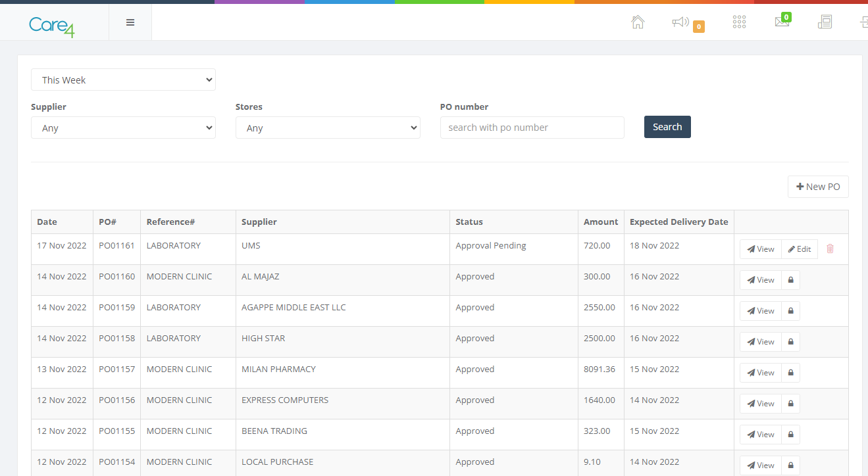868x476 pixels.
Task: Click the lock icon for PO01157
Action: (x=790, y=373)
